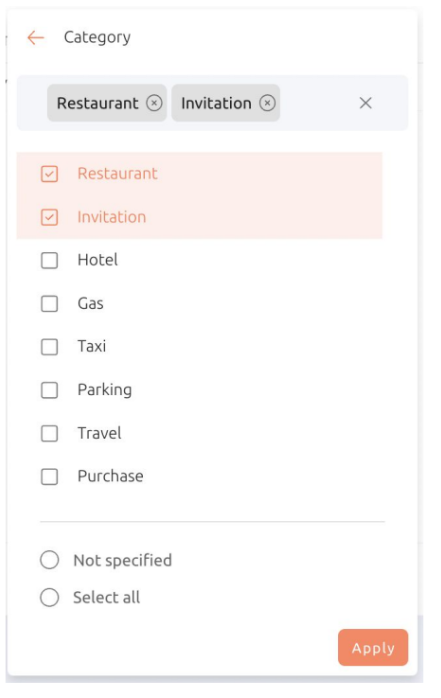Check the Parking checkbox
The width and height of the screenshot is (441, 698).
(49, 390)
